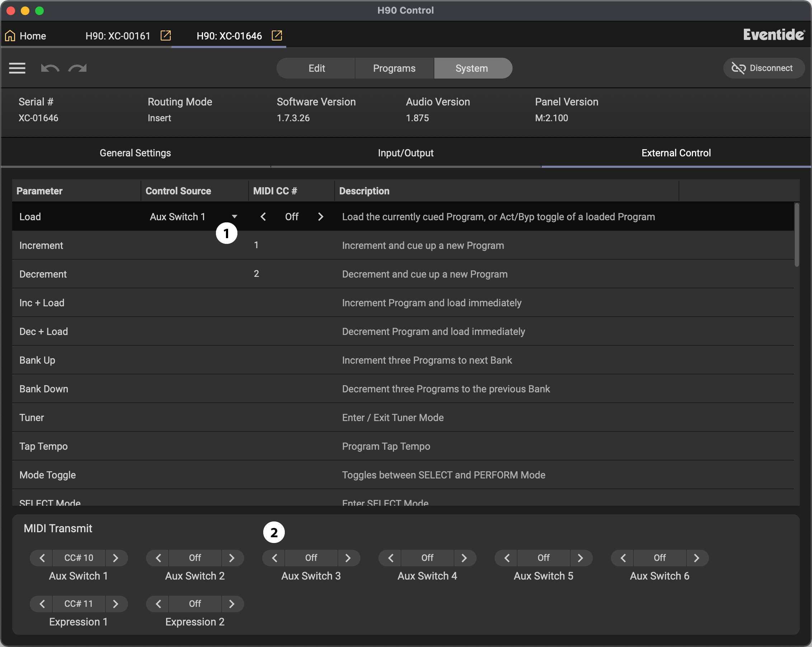Click the redo arrow icon

pos(77,68)
